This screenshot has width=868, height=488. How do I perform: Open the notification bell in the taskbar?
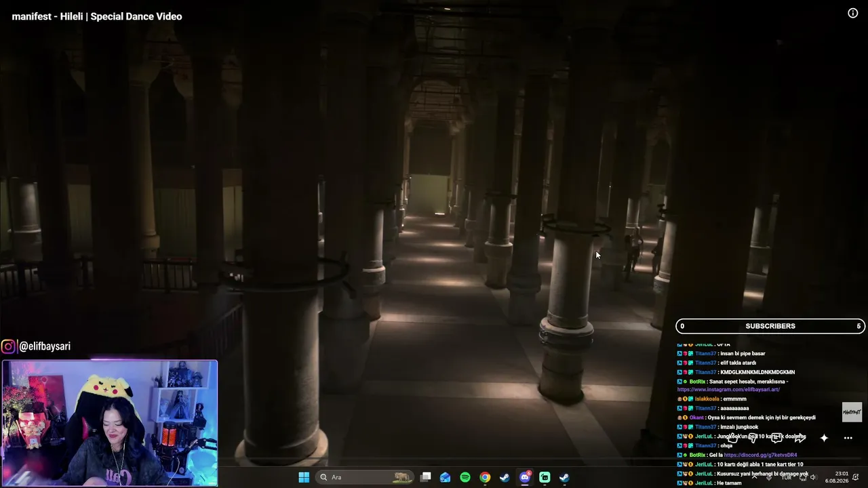pyautogui.click(x=856, y=477)
